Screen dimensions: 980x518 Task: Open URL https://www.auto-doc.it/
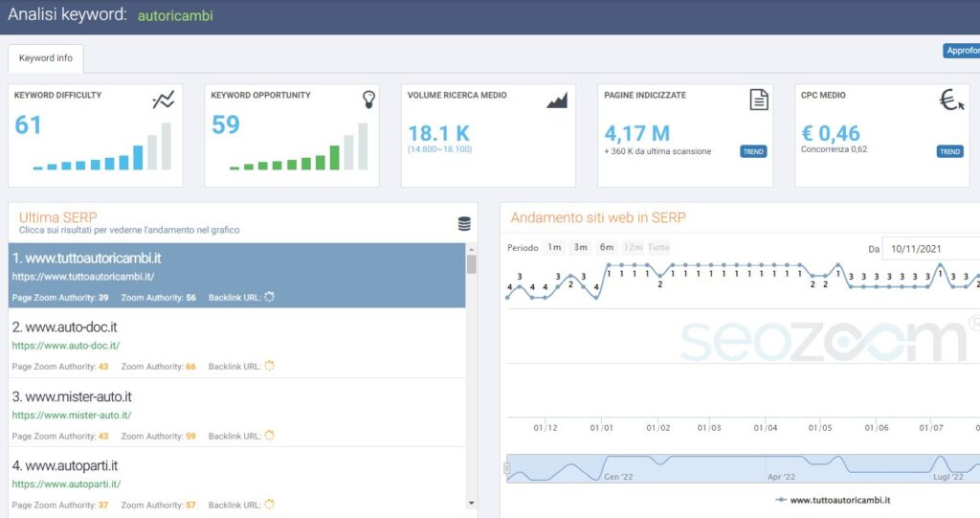point(66,346)
